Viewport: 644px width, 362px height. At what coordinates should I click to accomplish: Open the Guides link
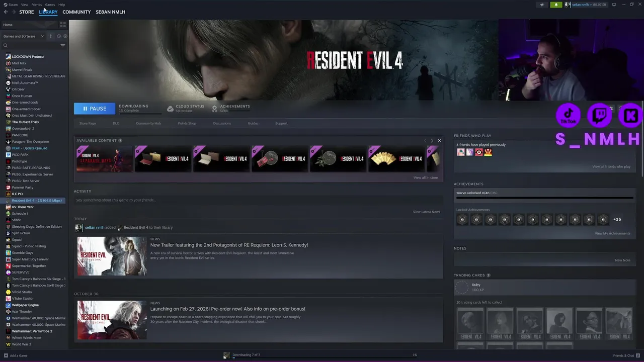point(253,123)
